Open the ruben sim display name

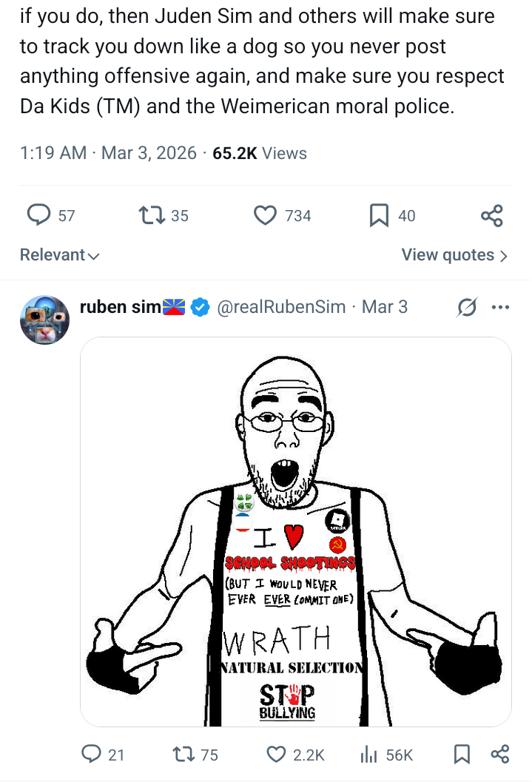point(120,306)
